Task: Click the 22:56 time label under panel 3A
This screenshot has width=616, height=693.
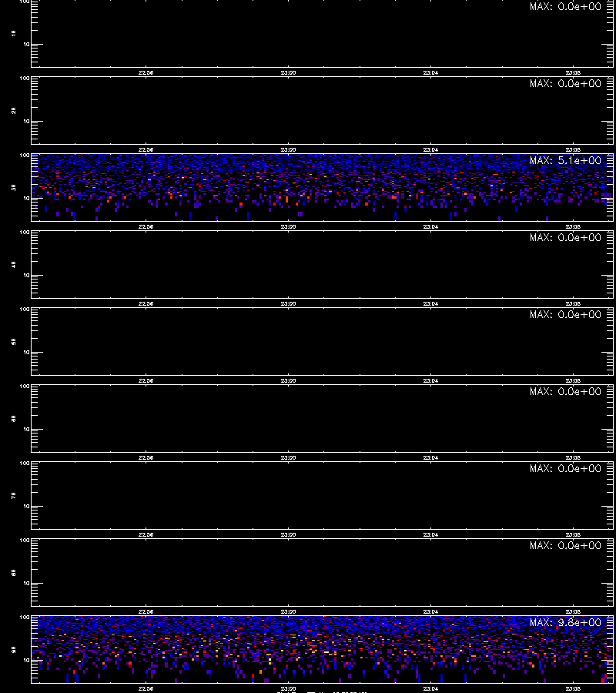Action: (x=146, y=226)
